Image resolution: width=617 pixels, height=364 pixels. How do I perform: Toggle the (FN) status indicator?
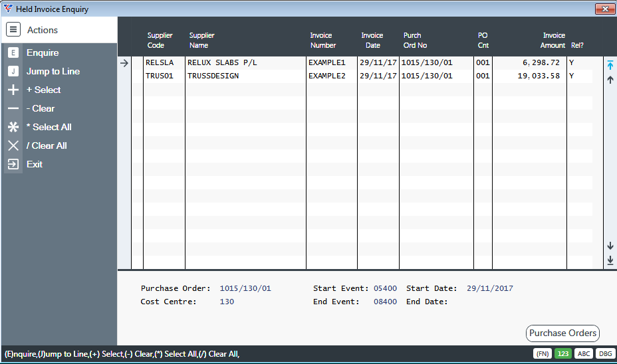[543, 354]
